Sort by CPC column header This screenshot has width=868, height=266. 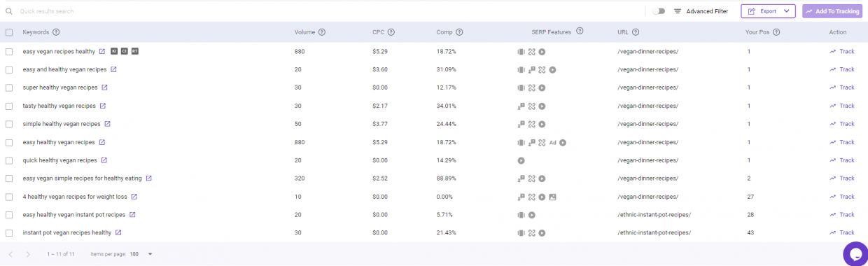point(379,32)
